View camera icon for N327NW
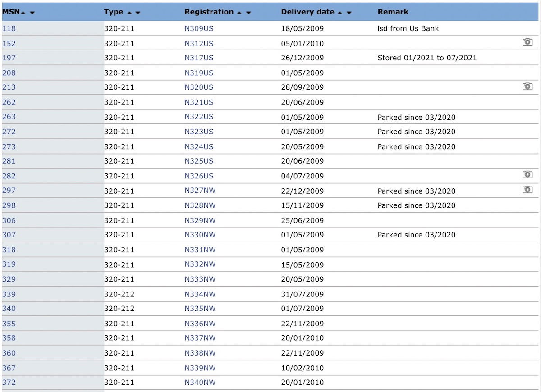 pos(527,190)
